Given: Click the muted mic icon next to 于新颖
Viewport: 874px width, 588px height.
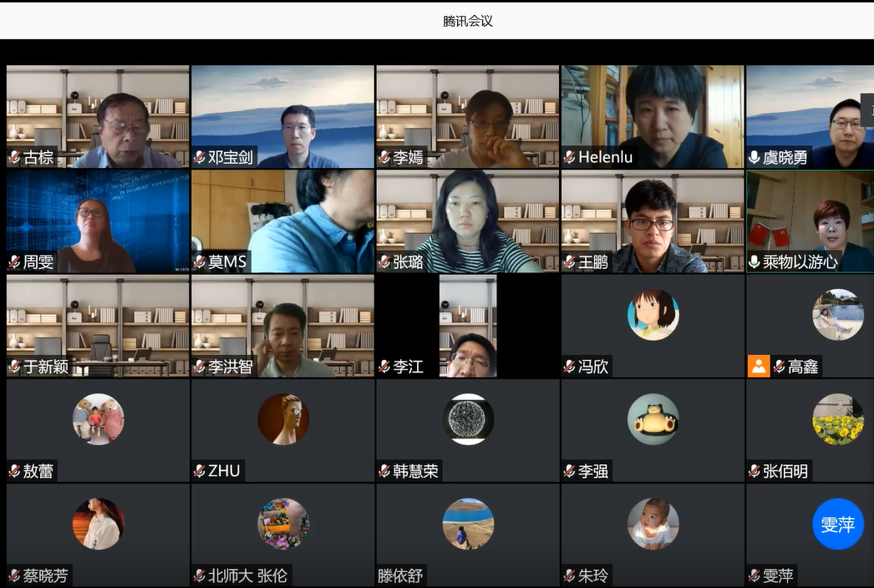Looking at the screenshot, I should pos(14,367).
